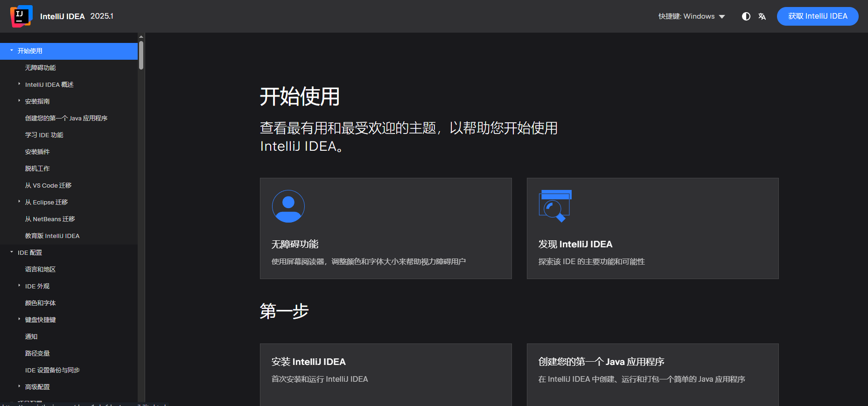Expand the 从 Eclipse 迁移 tree arrow
This screenshot has width=868, height=406.
point(19,202)
